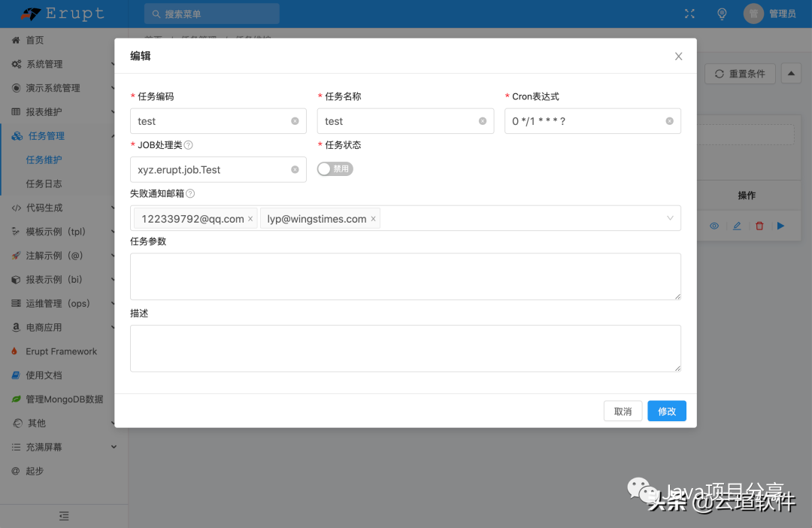
Task: Edit the task using the pencil icon
Action: [x=736, y=226]
